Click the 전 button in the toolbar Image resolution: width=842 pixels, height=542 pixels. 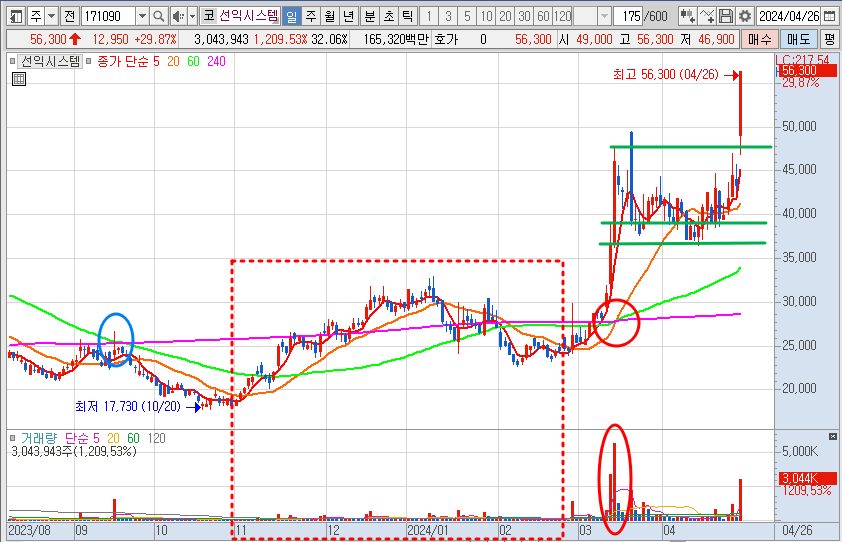pyautogui.click(x=69, y=17)
